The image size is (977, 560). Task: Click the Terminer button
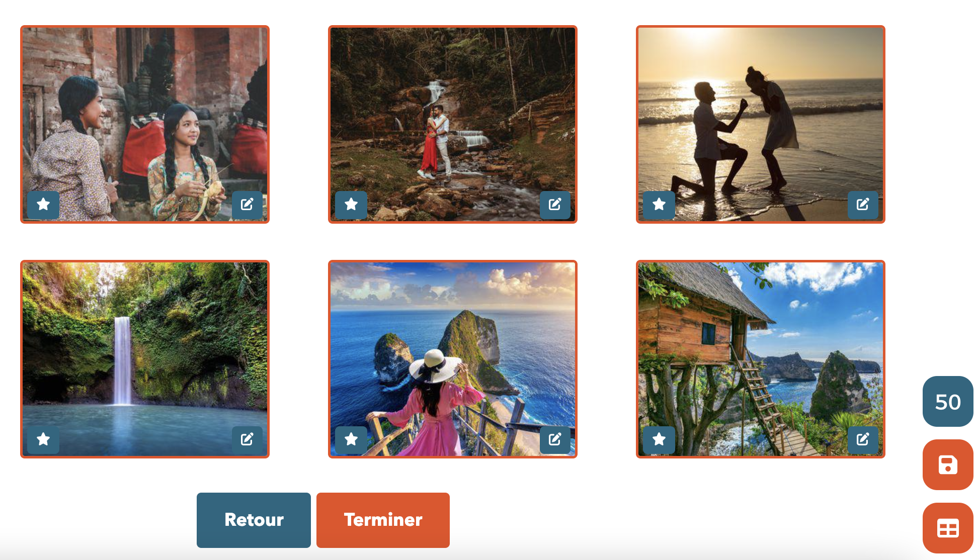pos(383,520)
